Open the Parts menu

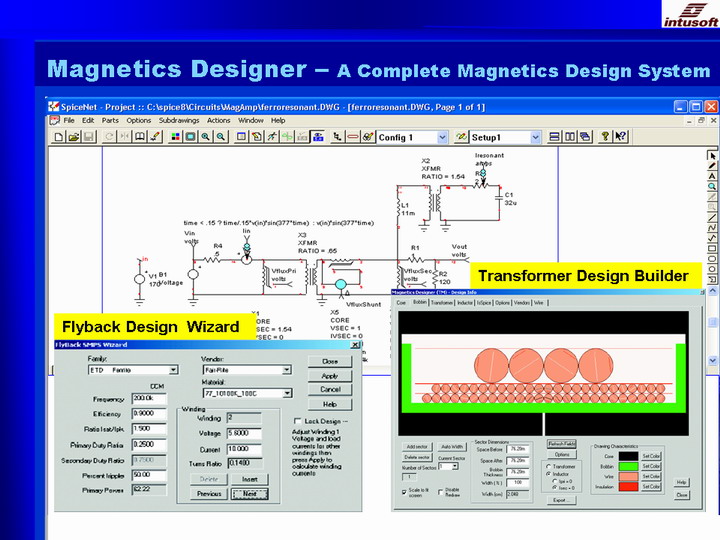click(x=110, y=120)
